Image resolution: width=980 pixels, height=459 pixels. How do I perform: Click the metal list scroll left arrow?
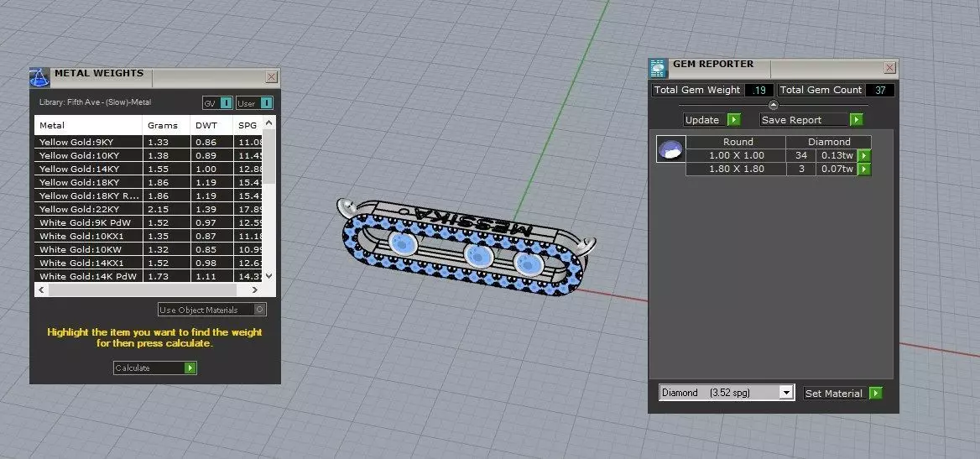point(42,290)
